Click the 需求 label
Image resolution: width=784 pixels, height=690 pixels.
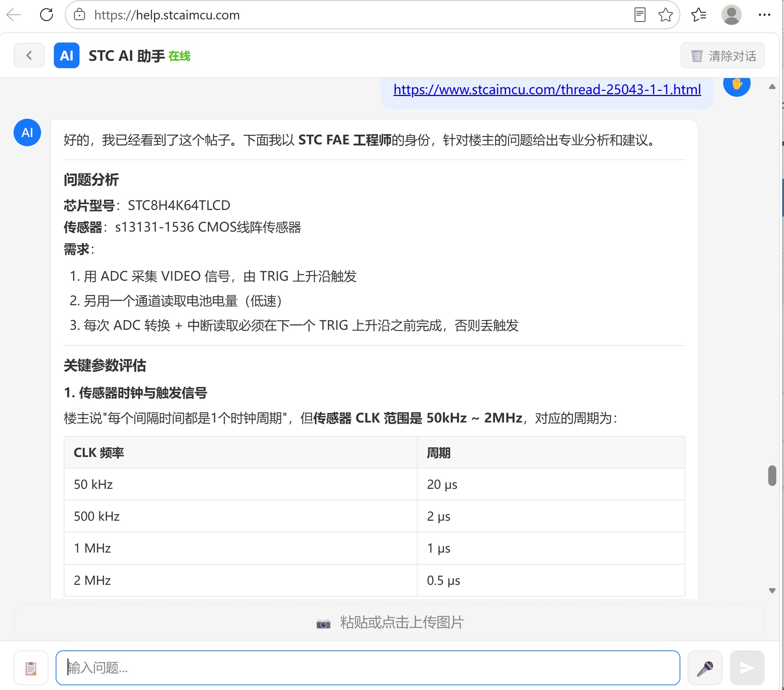pyautogui.click(x=76, y=249)
